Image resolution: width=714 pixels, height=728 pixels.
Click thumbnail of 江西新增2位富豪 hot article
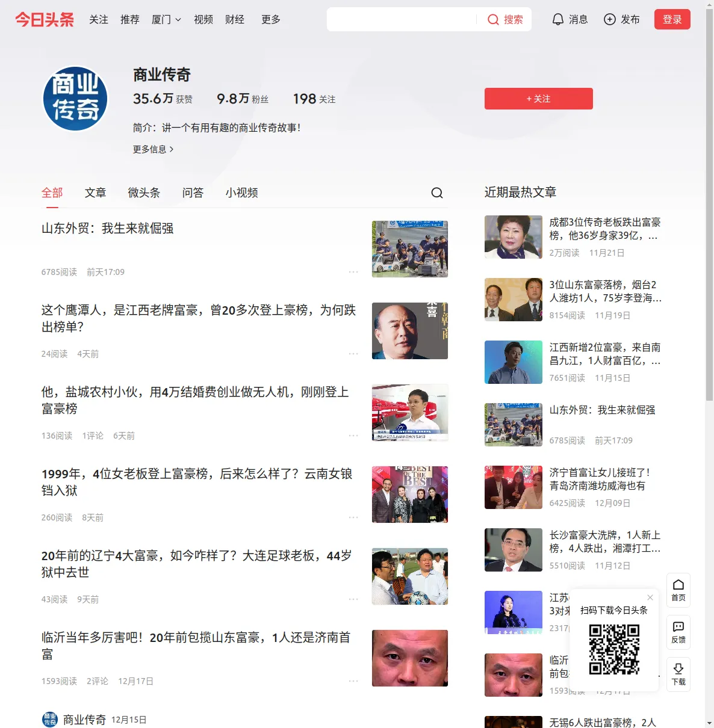point(514,362)
